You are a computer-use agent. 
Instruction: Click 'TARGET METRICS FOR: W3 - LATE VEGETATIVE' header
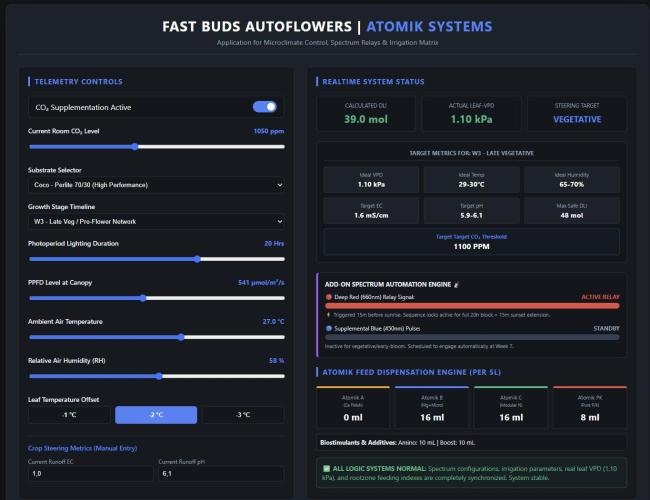click(x=471, y=153)
